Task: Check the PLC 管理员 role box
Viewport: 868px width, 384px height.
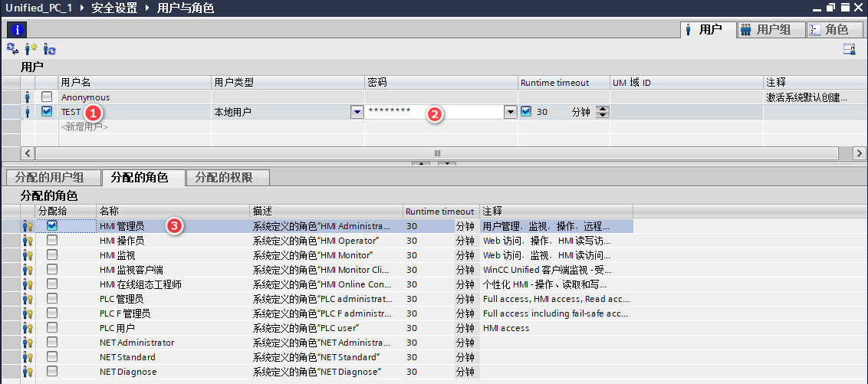Action: pyautogui.click(x=52, y=299)
